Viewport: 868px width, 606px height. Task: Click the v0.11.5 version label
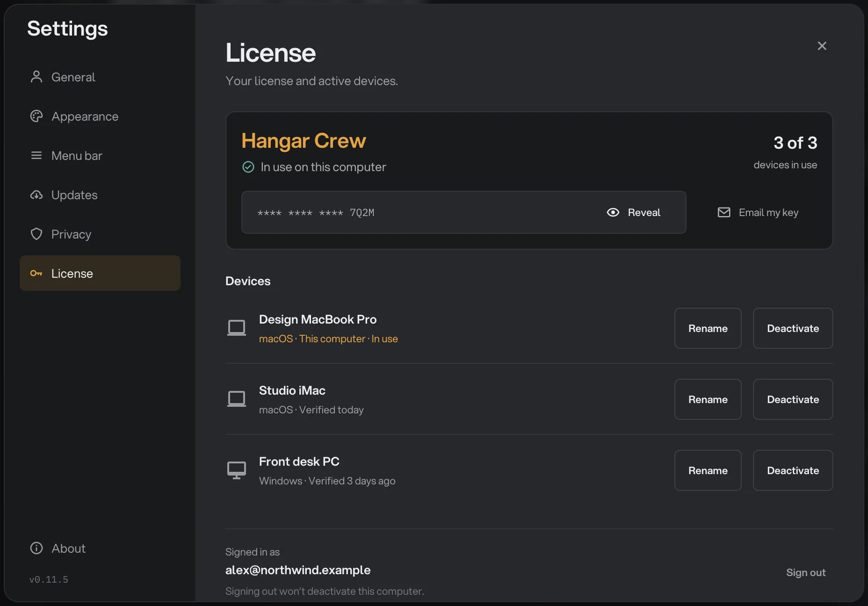49,579
